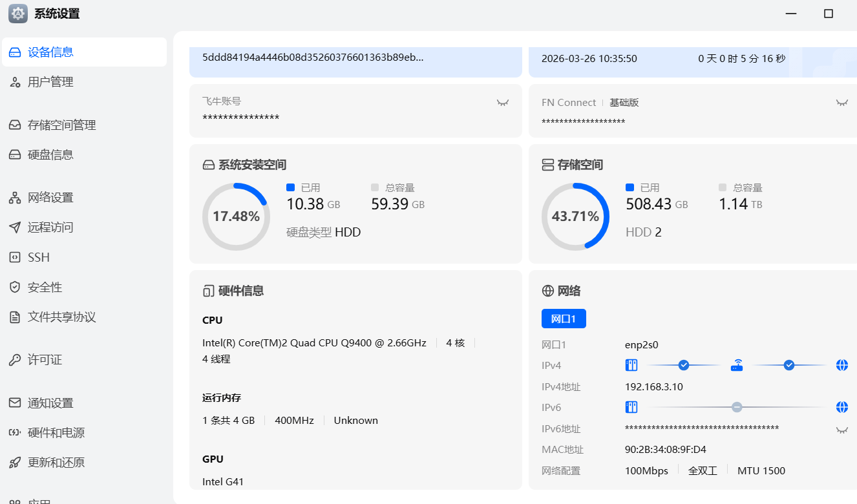Click the 系统安装空间 drive icon
Image resolution: width=857 pixels, height=504 pixels.
208,165
